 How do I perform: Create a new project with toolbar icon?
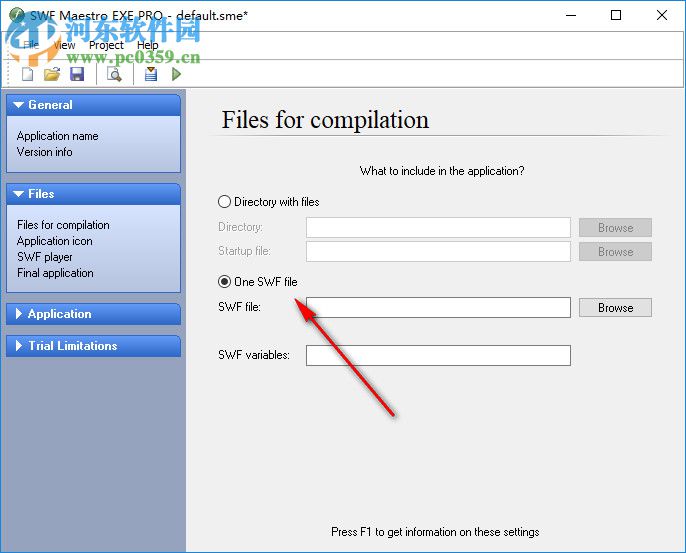[28, 74]
